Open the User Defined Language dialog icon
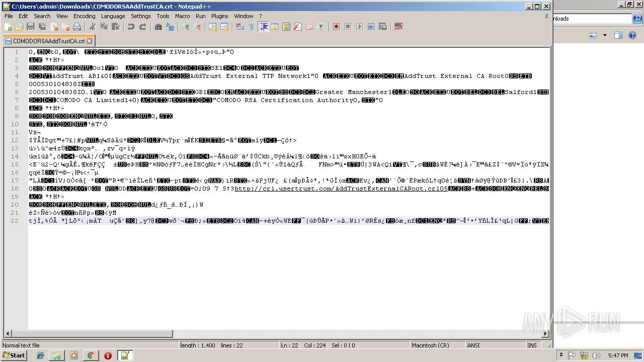This screenshot has height=362, width=644. click(x=275, y=27)
